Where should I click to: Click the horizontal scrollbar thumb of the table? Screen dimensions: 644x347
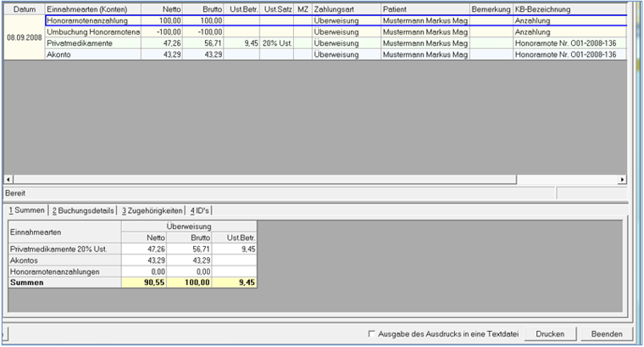click(264, 179)
